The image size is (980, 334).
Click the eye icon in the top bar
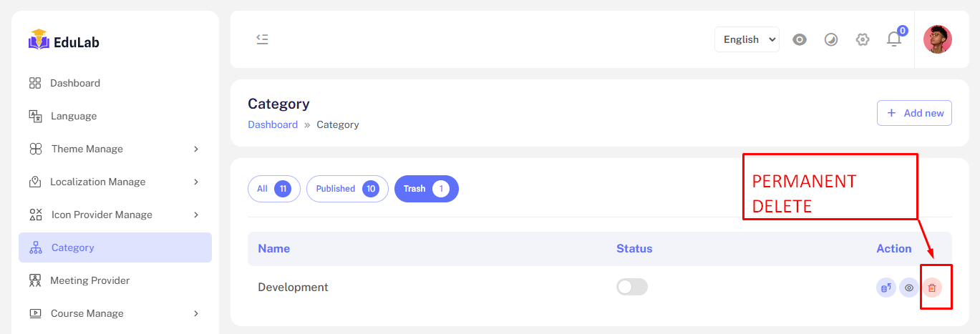click(800, 39)
